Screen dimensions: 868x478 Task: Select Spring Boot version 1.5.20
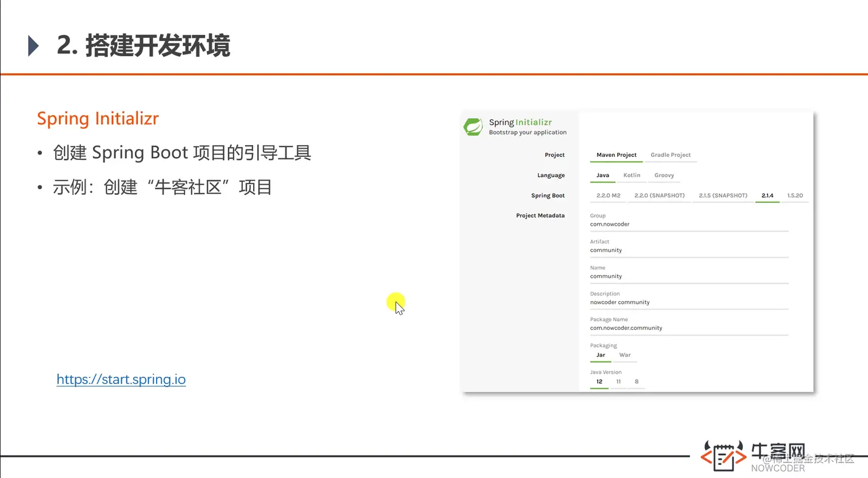[x=795, y=195]
